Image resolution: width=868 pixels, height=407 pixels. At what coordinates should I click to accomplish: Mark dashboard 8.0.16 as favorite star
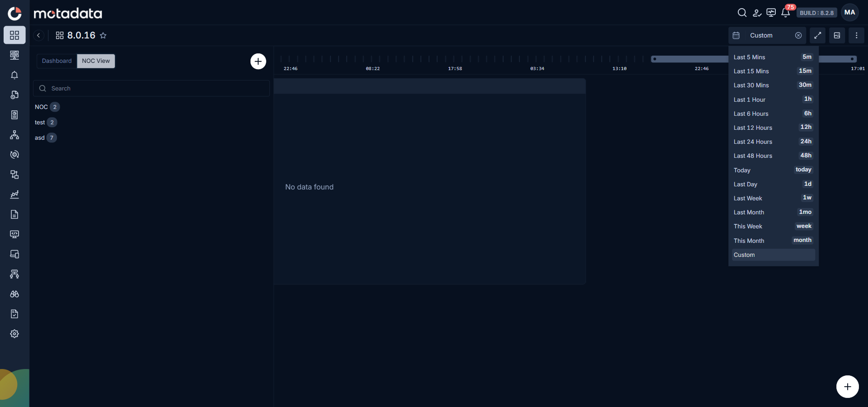[103, 35]
